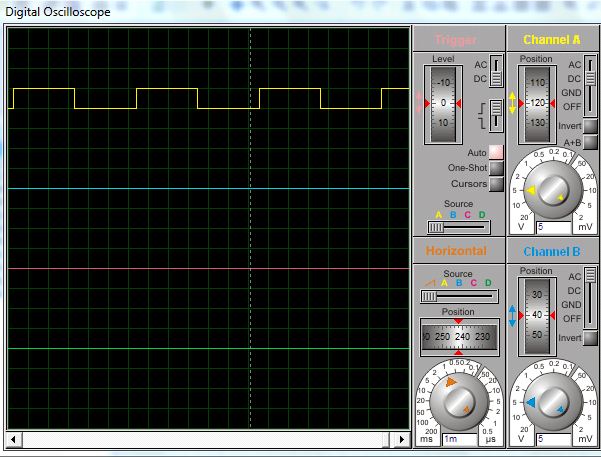This screenshot has height=457, width=601.
Task: Turn on the Cursors button
Action: point(495,184)
